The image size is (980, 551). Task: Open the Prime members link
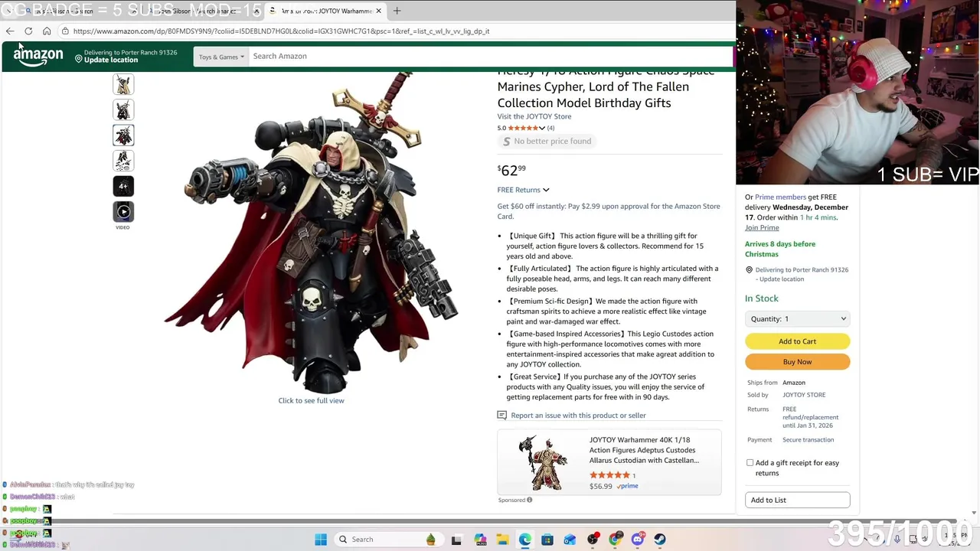(x=780, y=197)
